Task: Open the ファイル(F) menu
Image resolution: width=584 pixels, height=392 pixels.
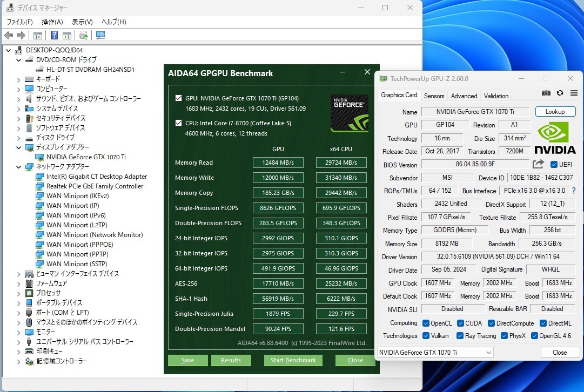Action: tap(20, 22)
